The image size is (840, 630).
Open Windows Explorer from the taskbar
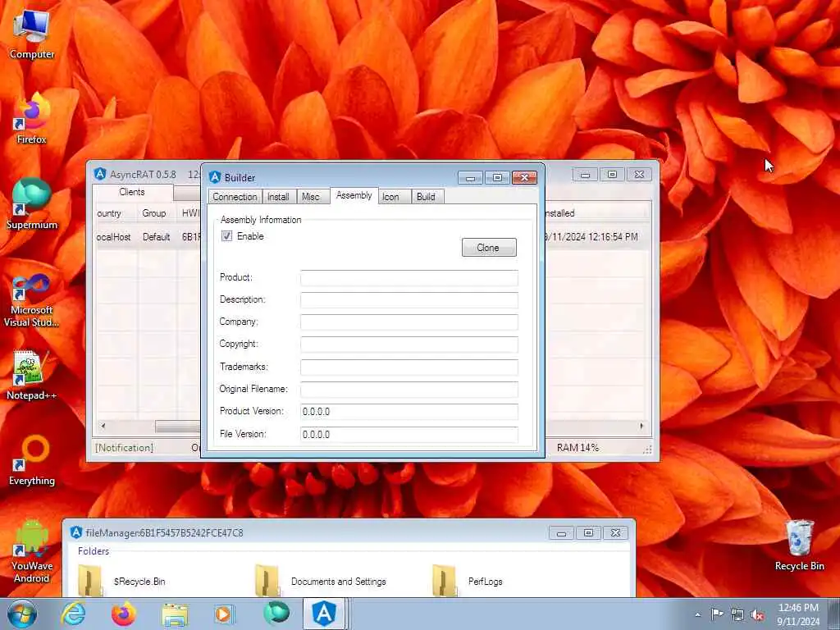pos(175,614)
